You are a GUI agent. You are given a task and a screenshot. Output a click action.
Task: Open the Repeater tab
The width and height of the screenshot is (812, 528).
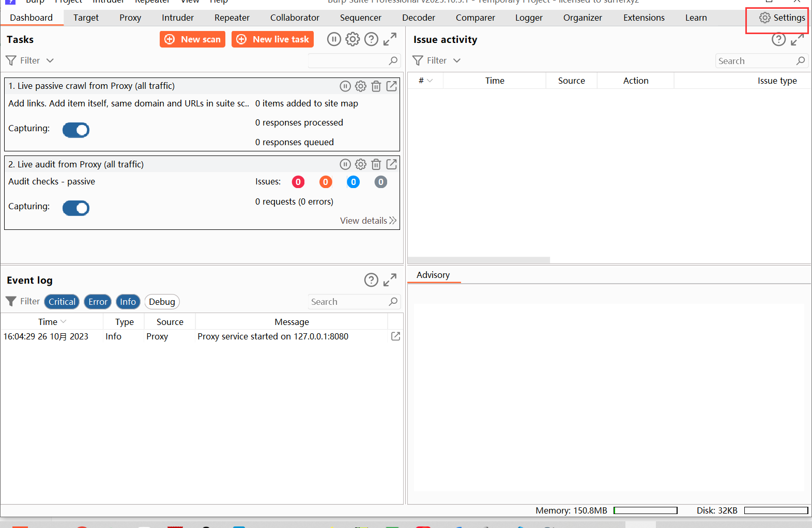click(x=232, y=18)
